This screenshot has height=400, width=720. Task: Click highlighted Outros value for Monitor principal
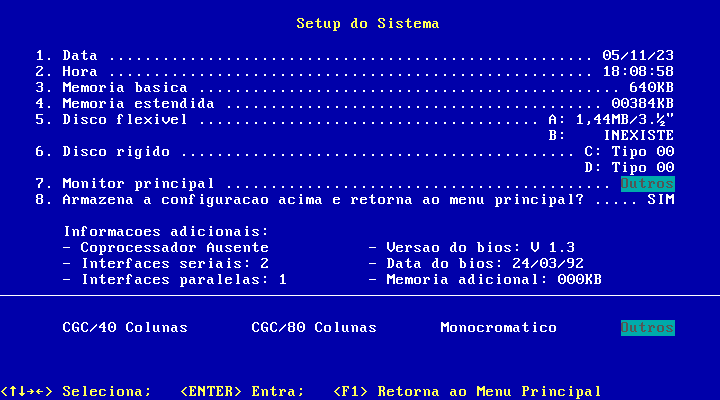click(647, 183)
